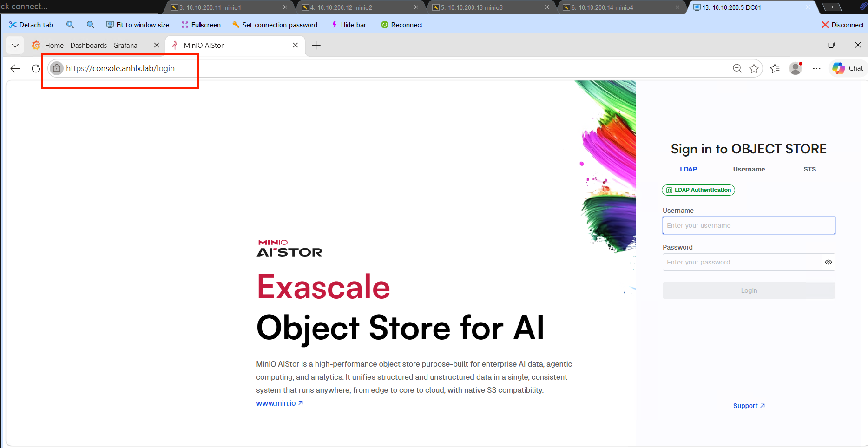The height and width of the screenshot is (448, 868).
Task: Open the browser profile avatar
Action: point(796,69)
